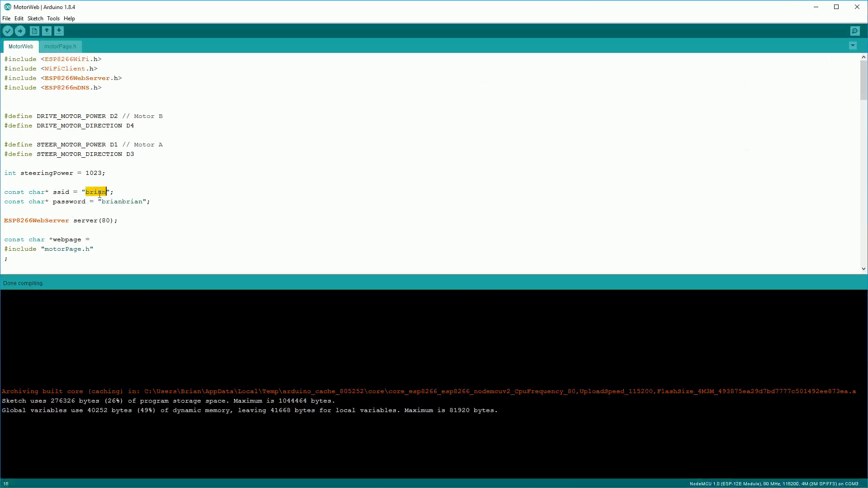Click highlighted "brian" ssid value

(96, 192)
